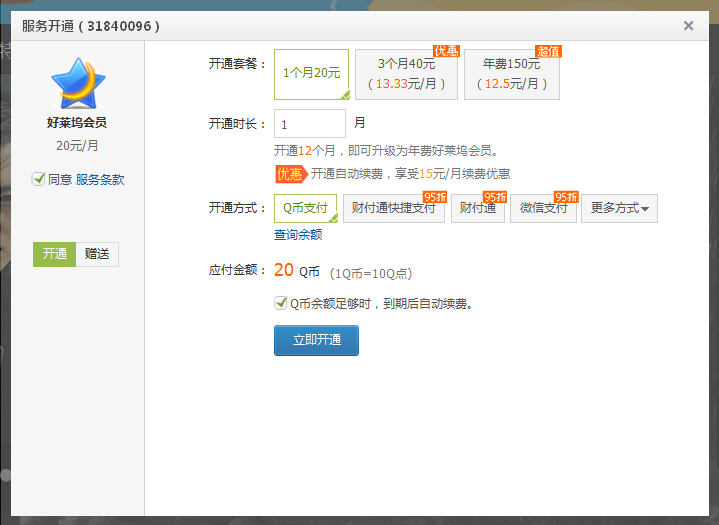Select 微信支付 payment method
This screenshot has height=525, width=719.
[x=543, y=208]
